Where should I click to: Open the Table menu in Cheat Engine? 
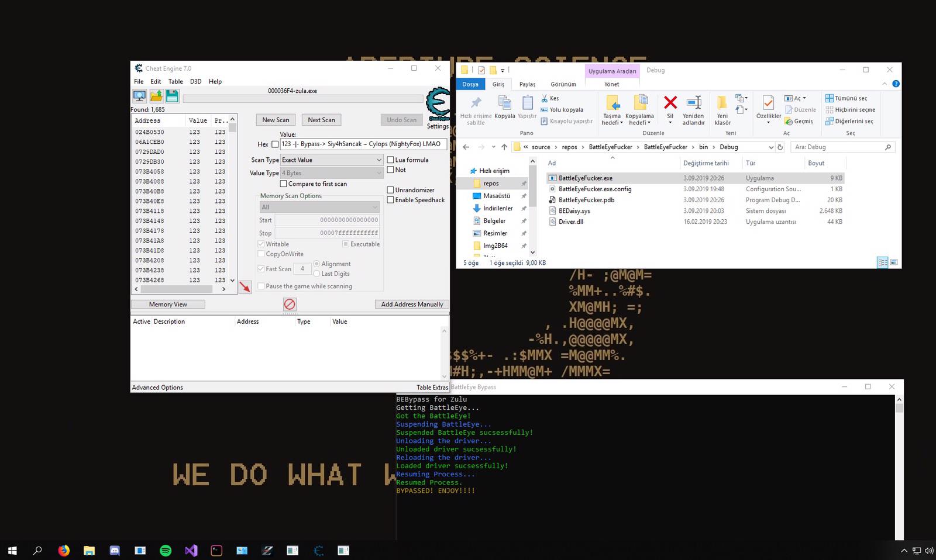[175, 81]
